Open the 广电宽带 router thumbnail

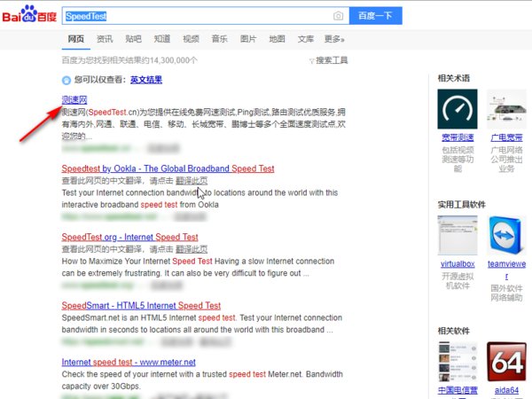pyautogui.click(x=506, y=109)
